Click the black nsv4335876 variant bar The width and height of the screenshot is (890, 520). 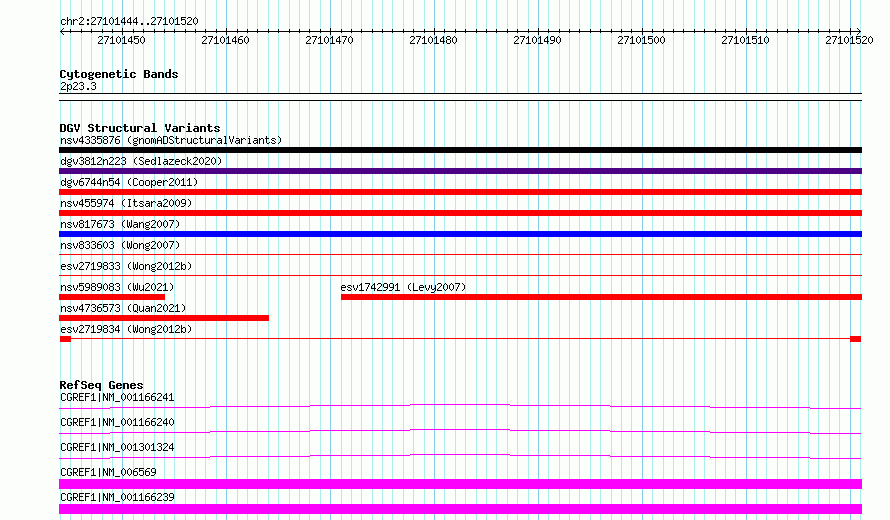[x=460, y=150]
